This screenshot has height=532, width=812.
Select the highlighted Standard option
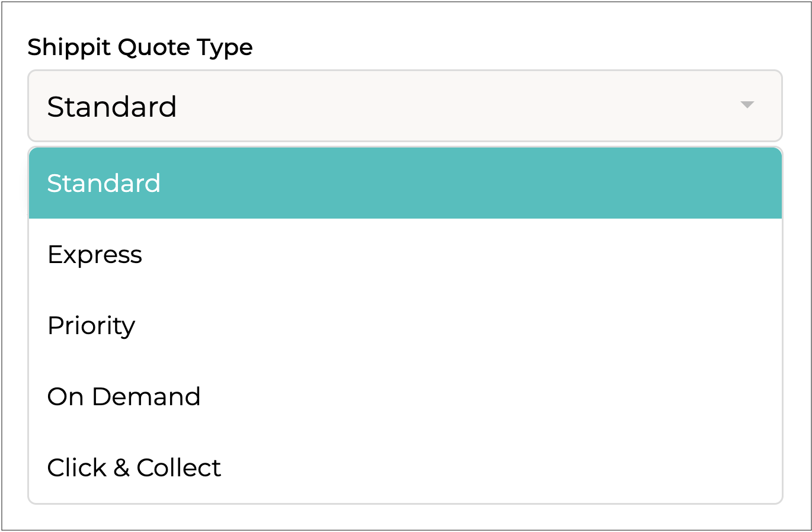405,183
